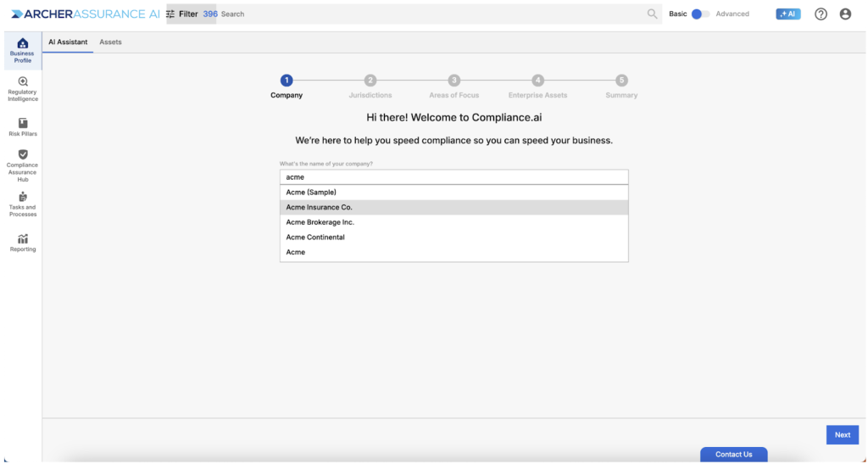Open the Reporting sidebar section
This screenshot has height=464, width=868.
[23, 243]
